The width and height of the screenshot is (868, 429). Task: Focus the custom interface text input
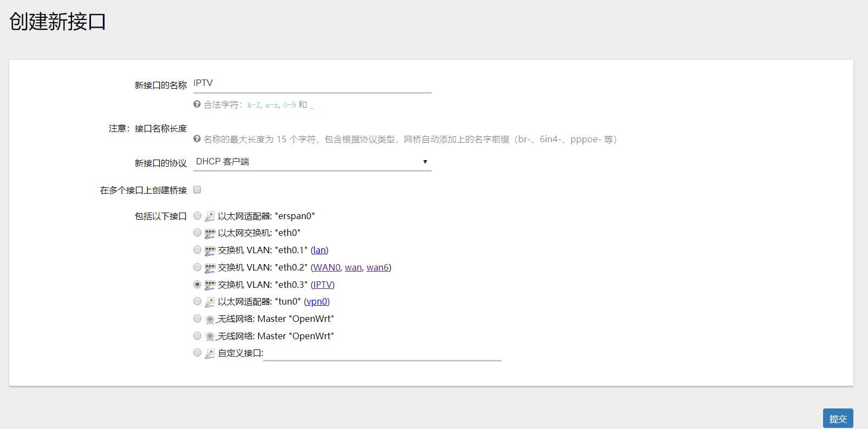coord(382,353)
